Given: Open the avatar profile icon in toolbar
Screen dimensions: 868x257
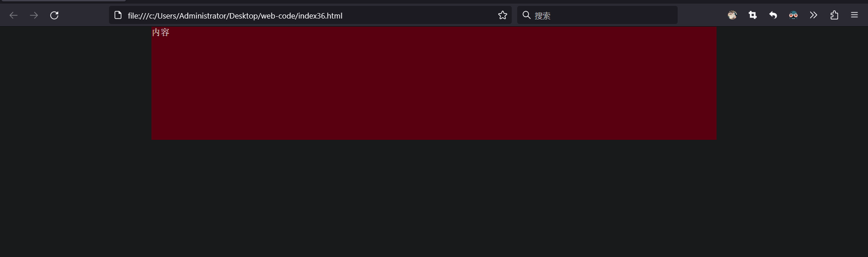Looking at the screenshot, I should coord(732,15).
